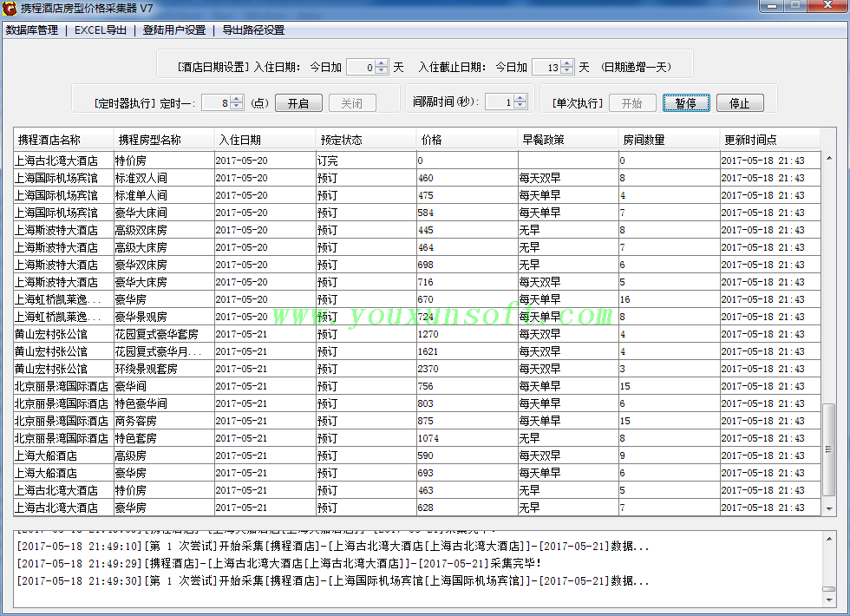This screenshot has width=850, height=616.
Task: Increase check-in end date offset from 13
Action: click(x=567, y=63)
